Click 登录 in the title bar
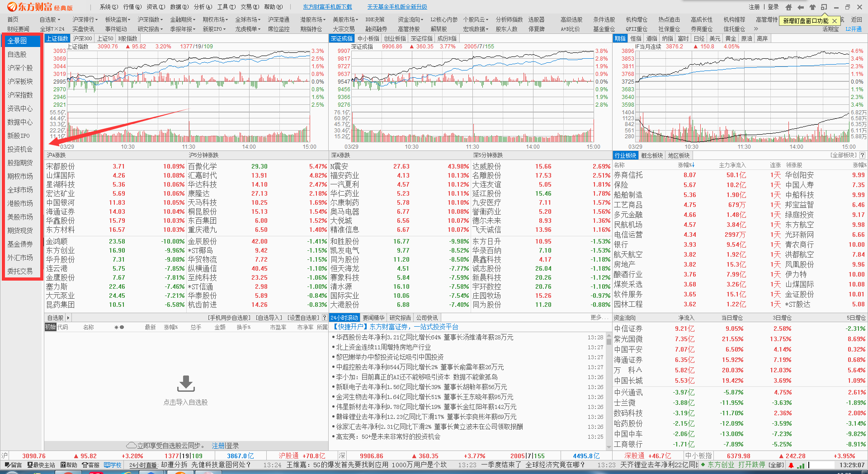 773,7
